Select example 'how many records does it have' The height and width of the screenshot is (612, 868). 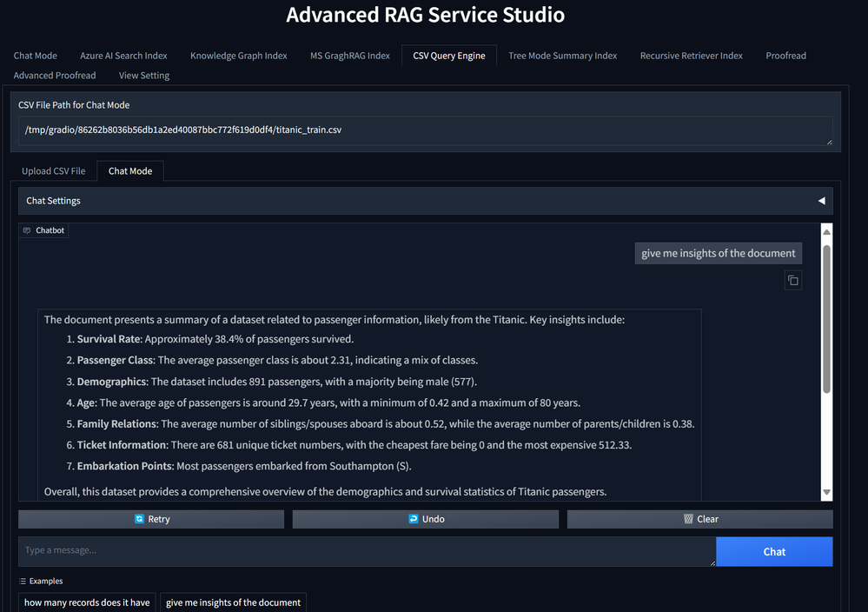click(87, 602)
